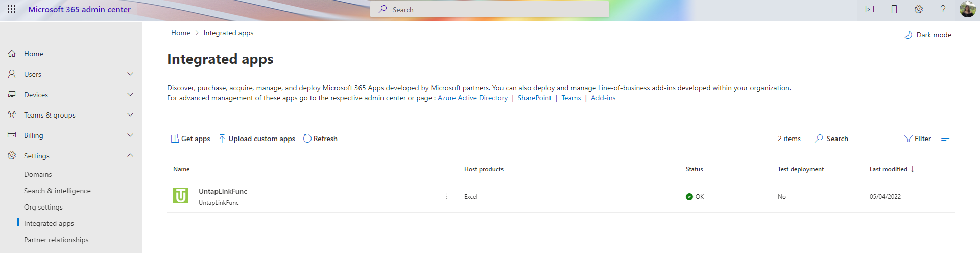
Task: Open the UntapLinkFunc row more-actions dots
Action: [447, 196]
